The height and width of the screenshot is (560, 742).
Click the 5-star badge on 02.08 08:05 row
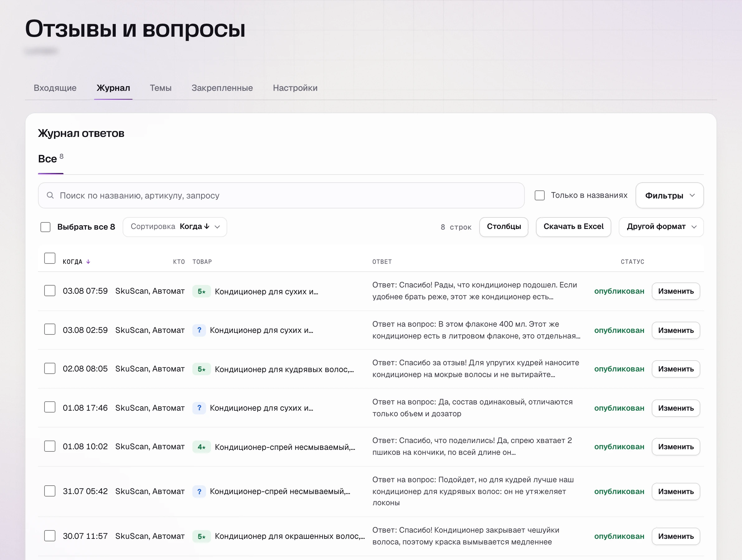coord(201,369)
